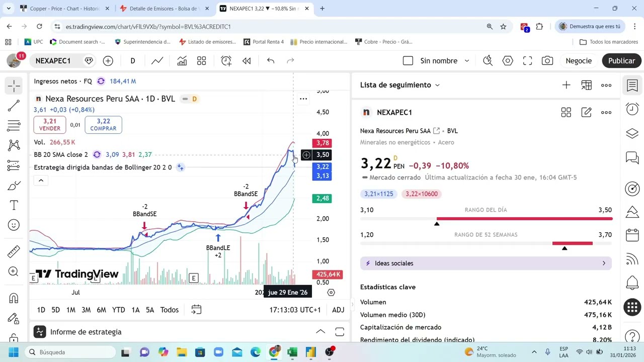Open quick search magnifier in toolbar
The width and height of the screenshot is (644, 362).
coord(488,61)
